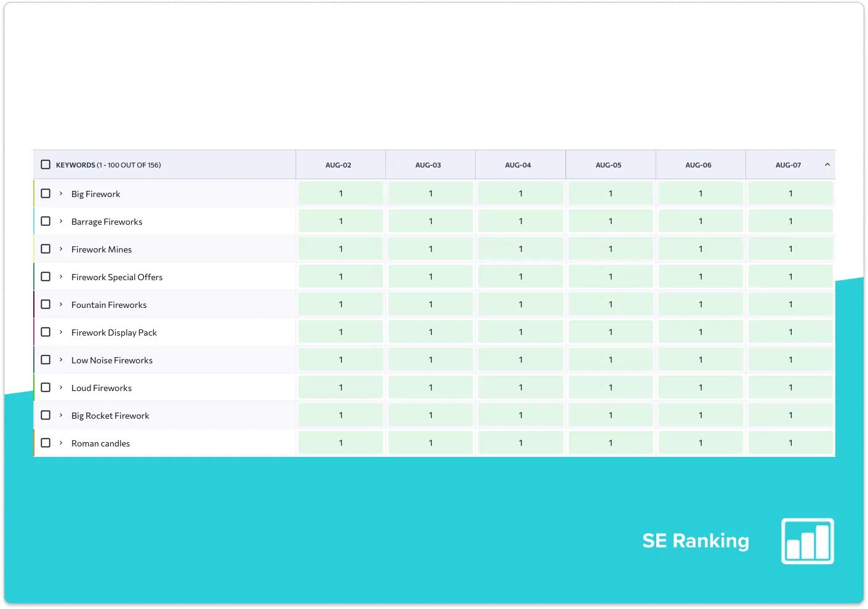Open the Firework Special Offers keyword
The image size is (868, 609).
click(x=117, y=277)
